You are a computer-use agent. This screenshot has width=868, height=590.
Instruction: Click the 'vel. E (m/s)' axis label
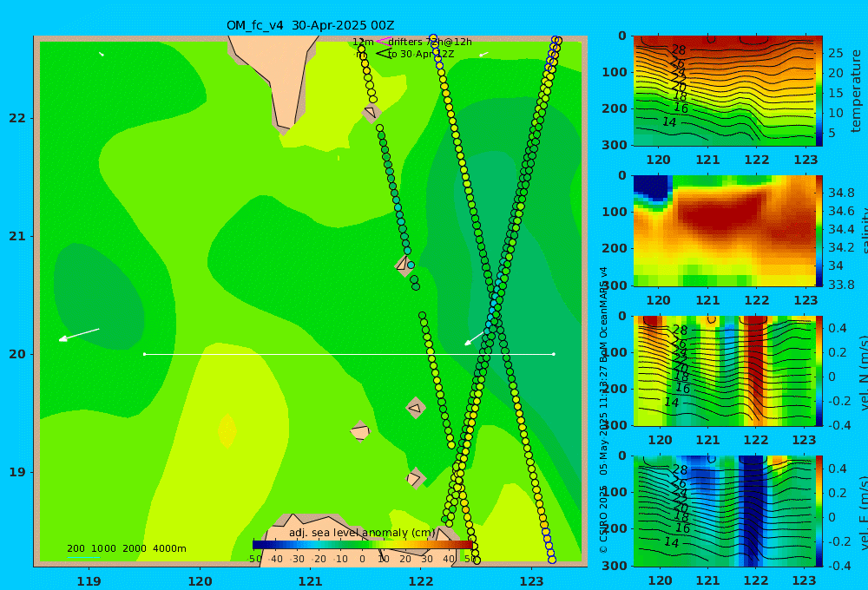point(863,513)
